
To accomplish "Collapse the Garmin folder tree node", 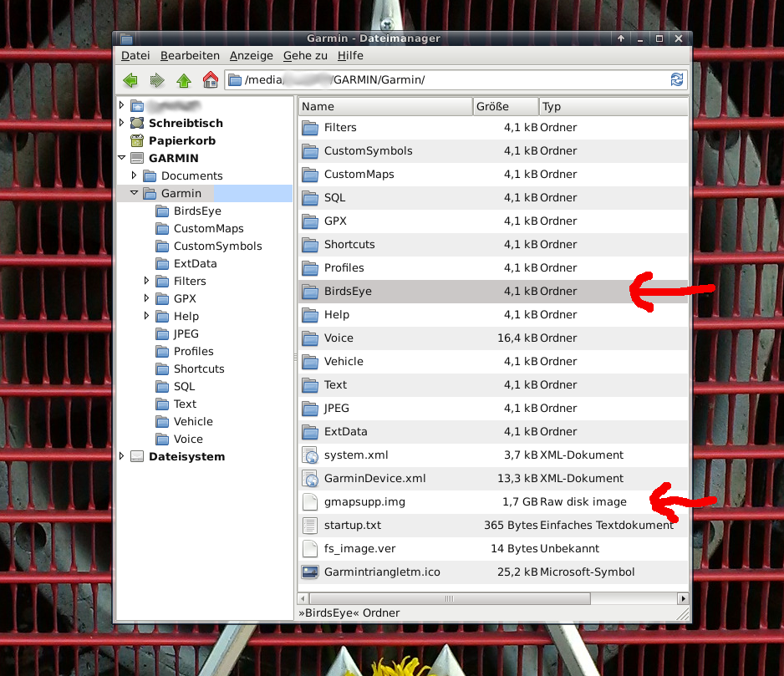I will point(134,192).
